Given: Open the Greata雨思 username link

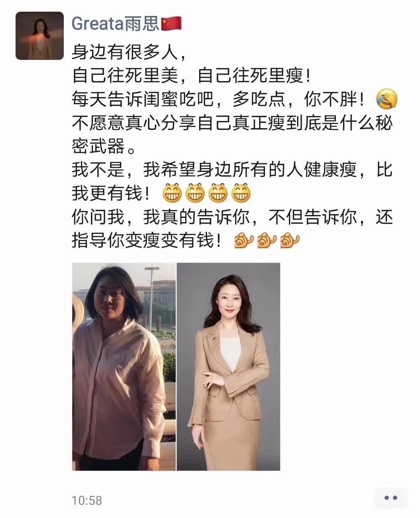Looking at the screenshot, I should tap(115, 24).
